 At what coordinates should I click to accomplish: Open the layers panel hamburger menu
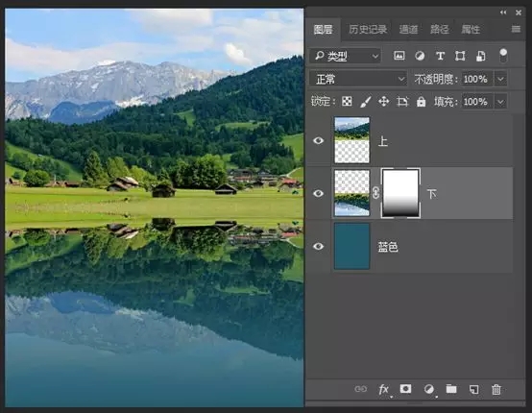pyautogui.click(x=516, y=29)
